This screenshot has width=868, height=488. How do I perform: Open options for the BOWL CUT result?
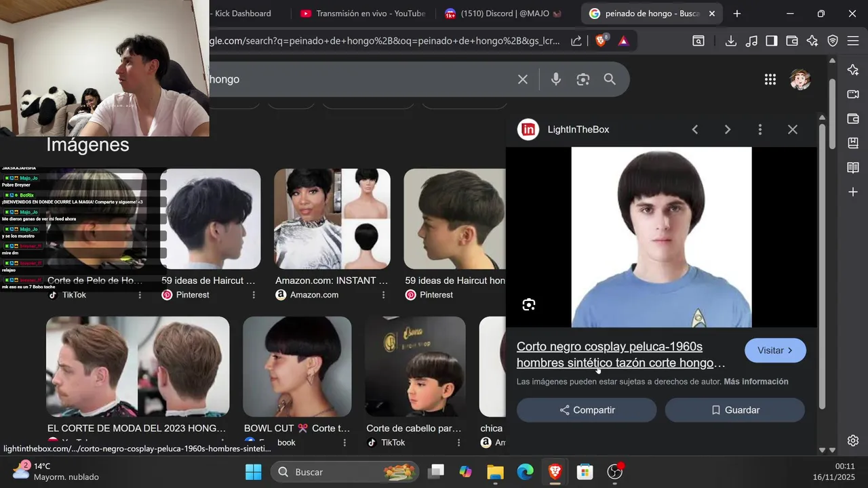[344, 443]
